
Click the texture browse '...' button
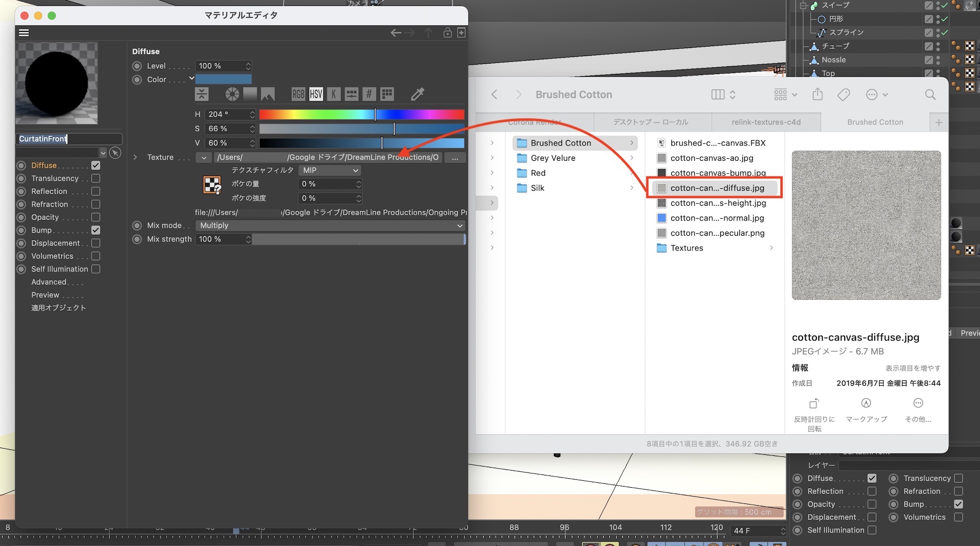click(455, 157)
